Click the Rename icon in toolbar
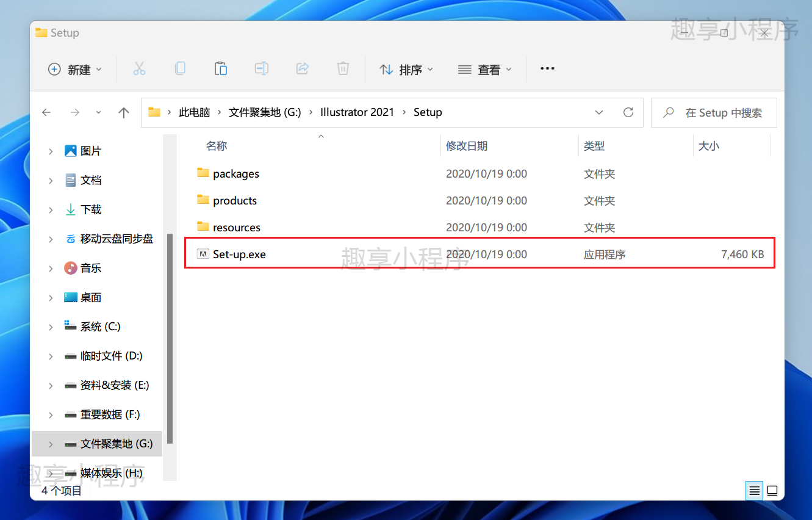The image size is (812, 520). pos(262,69)
